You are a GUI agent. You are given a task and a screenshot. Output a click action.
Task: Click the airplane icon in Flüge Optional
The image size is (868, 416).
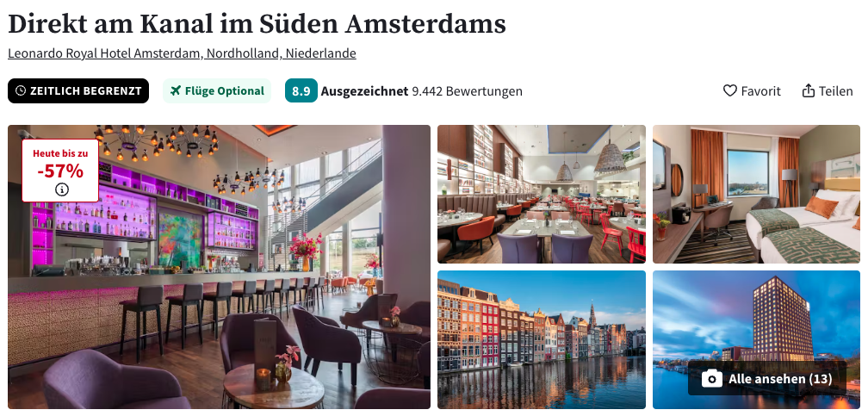176,90
